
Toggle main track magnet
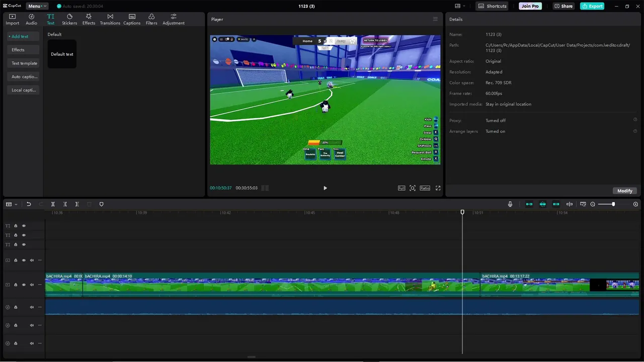tap(529, 204)
